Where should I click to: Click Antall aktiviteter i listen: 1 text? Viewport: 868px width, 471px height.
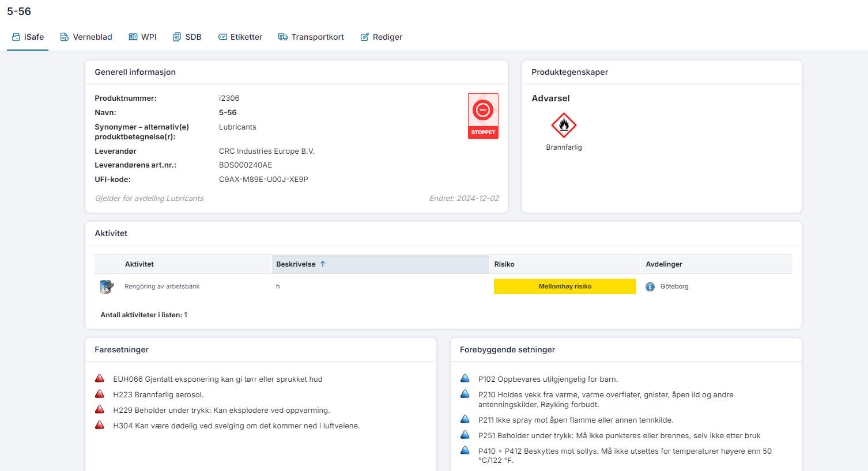coord(144,315)
